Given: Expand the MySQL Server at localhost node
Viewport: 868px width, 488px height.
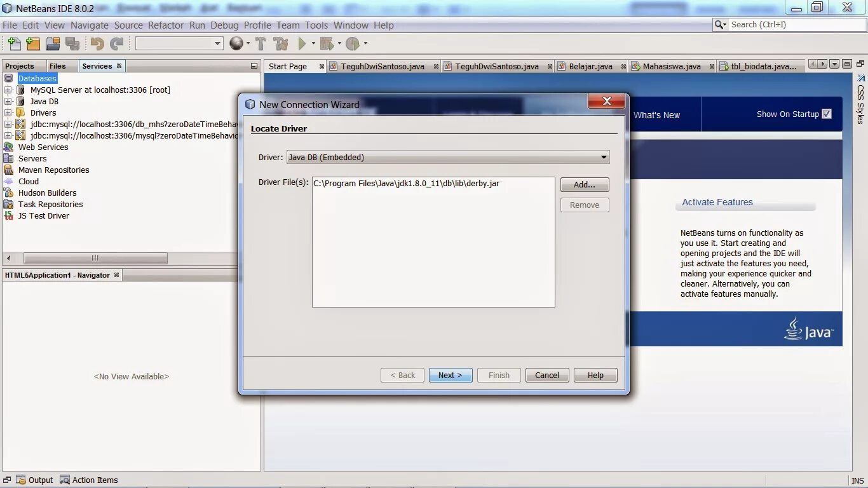Looking at the screenshot, I should point(8,90).
